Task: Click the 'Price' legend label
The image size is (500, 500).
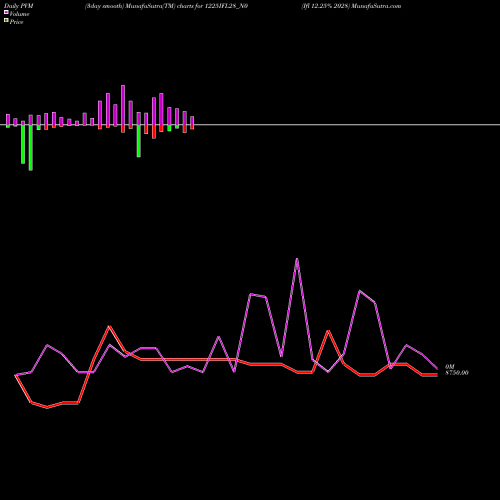Action: [x=16, y=22]
